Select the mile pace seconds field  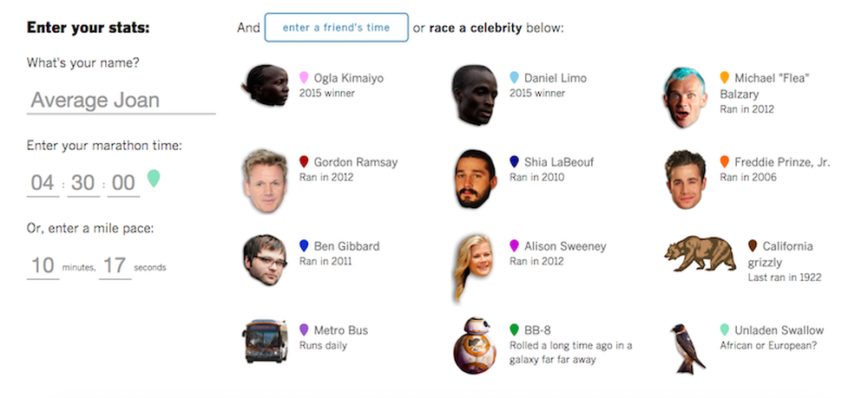coord(115,266)
